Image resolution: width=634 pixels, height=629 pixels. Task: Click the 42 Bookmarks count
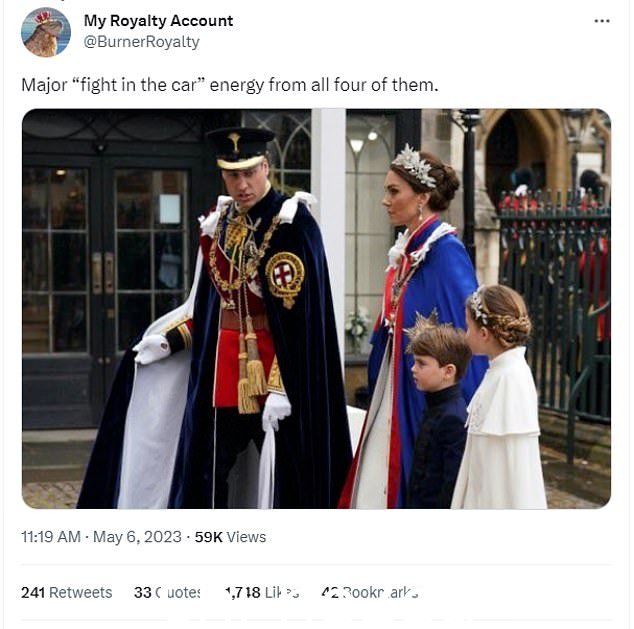point(369,593)
